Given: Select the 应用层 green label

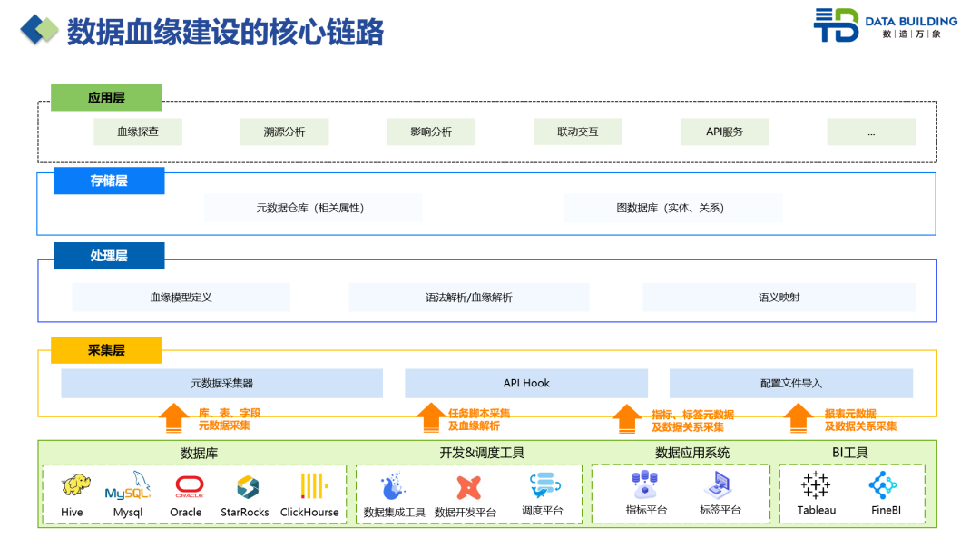Looking at the screenshot, I should [106, 98].
